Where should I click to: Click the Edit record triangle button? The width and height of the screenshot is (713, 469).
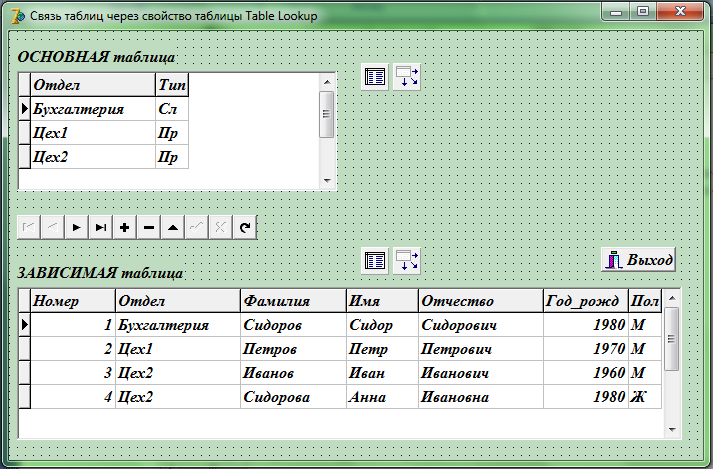[x=173, y=227]
